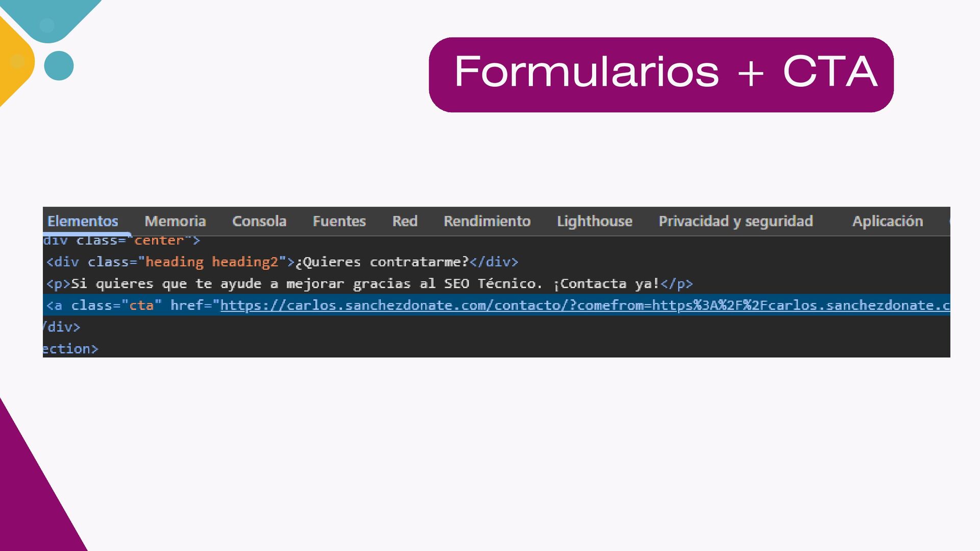Switch to the Rendimiento tab
Viewport: 980px width, 551px height.
[x=487, y=221]
